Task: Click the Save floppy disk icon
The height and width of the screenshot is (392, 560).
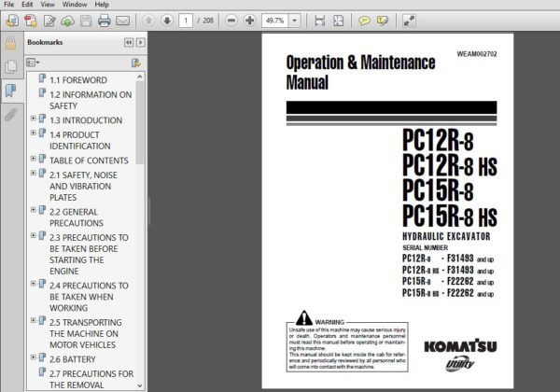Action: (x=86, y=21)
